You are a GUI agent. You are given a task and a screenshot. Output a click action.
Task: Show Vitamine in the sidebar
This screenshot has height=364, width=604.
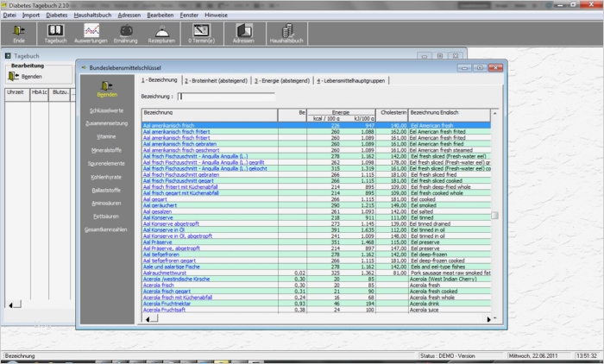[x=107, y=136]
